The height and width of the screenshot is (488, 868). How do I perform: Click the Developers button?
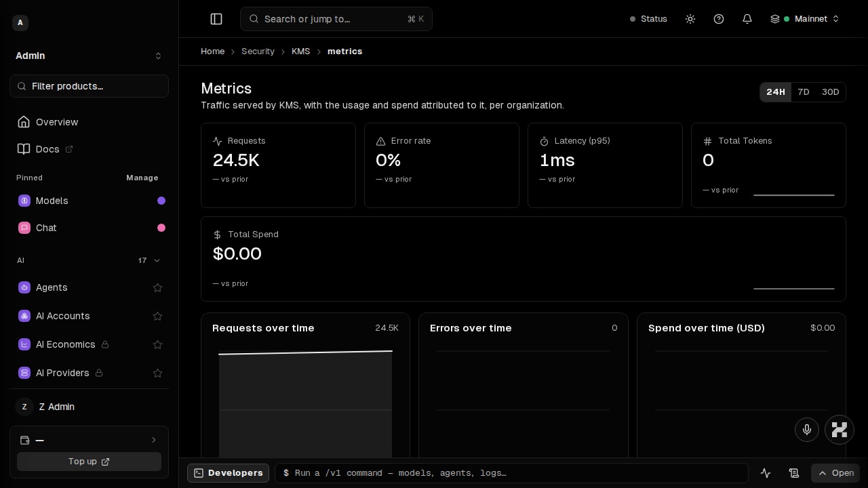(228, 473)
